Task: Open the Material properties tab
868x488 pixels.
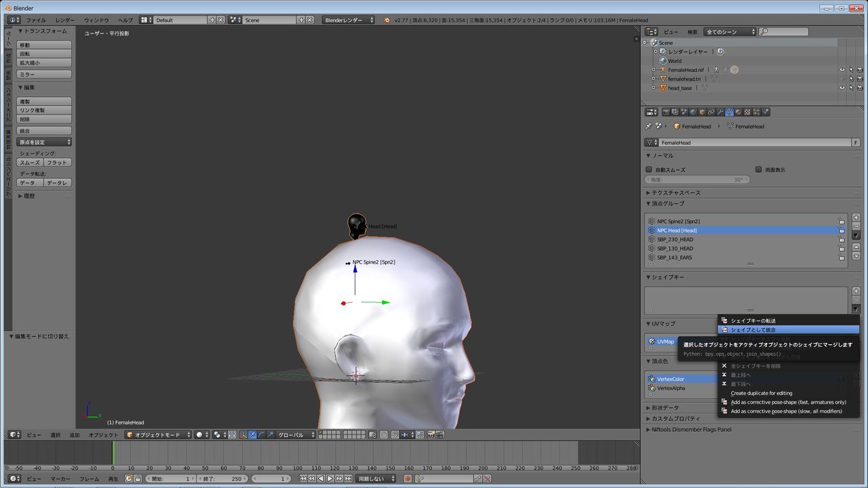Action: point(738,112)
